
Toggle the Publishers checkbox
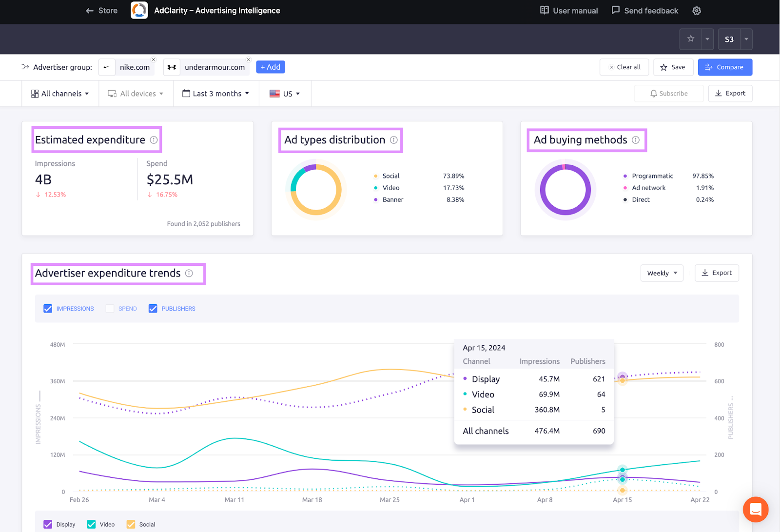pos(153,309)
